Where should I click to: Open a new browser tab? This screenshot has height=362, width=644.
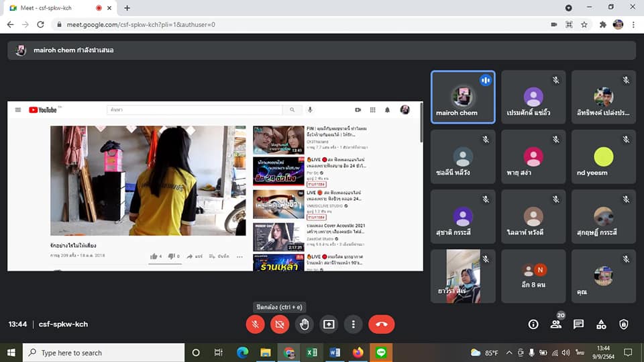127,8
